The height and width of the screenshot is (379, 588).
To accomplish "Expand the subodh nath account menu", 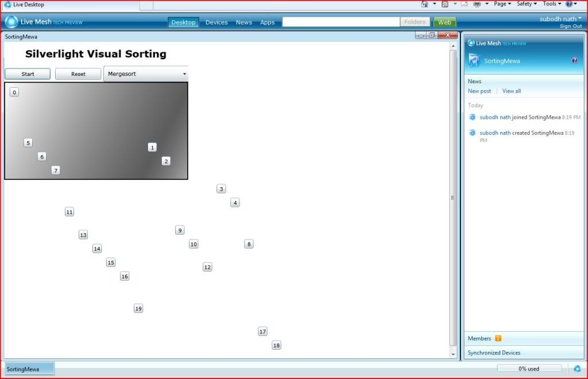I will pyautogui.click(x=560, y=19).
